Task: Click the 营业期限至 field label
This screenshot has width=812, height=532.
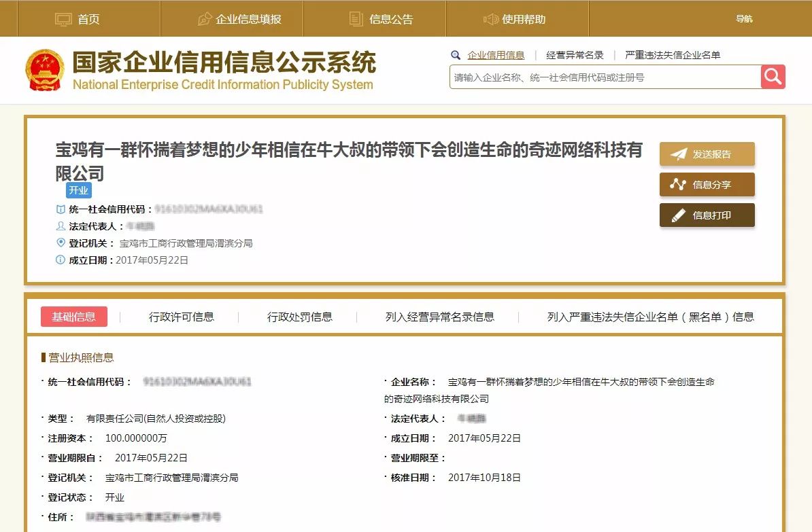Action: [417, 457]
